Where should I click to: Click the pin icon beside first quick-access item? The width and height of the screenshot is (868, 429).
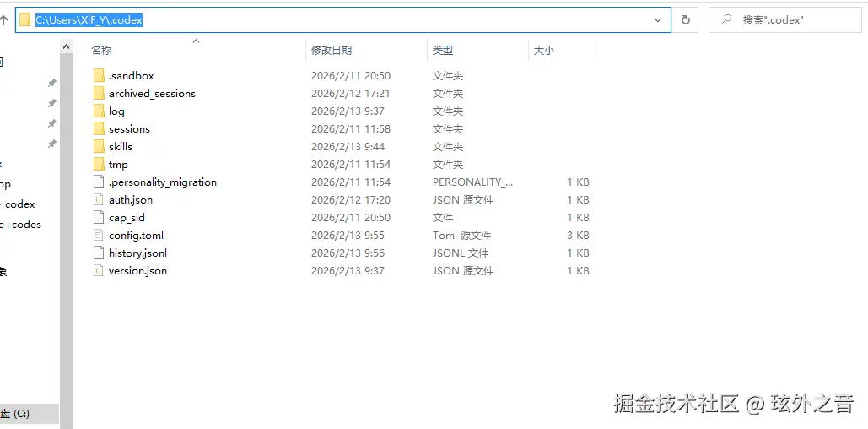[51, 83]
